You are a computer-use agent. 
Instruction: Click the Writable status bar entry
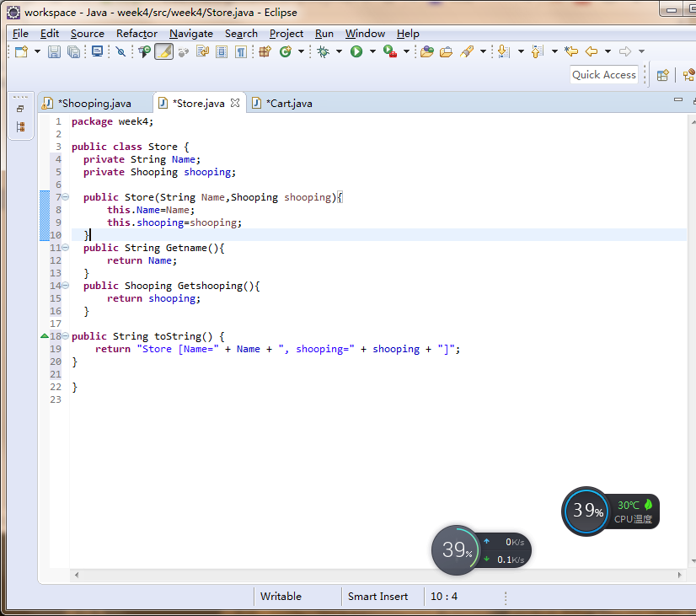[281, 597]
